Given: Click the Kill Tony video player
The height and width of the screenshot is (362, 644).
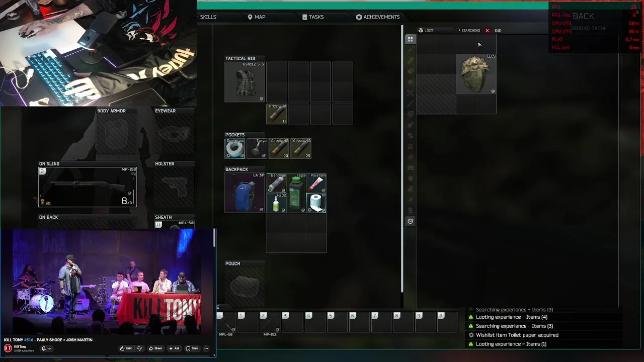Looking at the screenshot, I should pyautogui.click(x=107, y=282).
